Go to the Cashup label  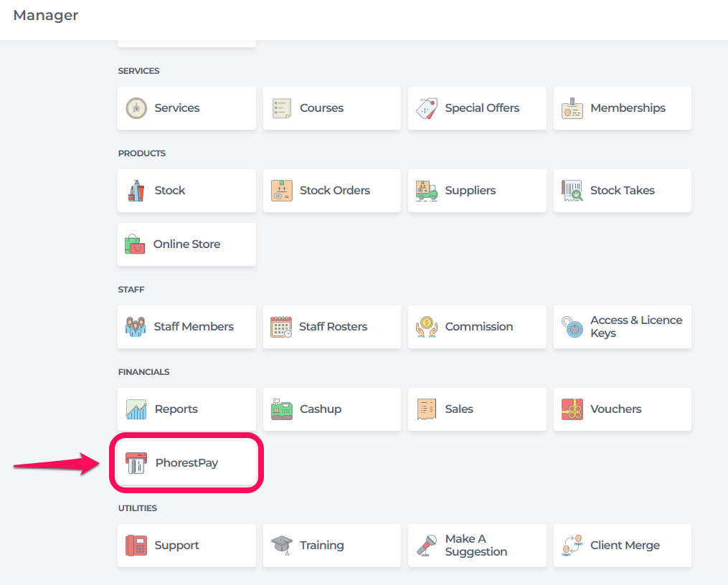pos(321,409)
